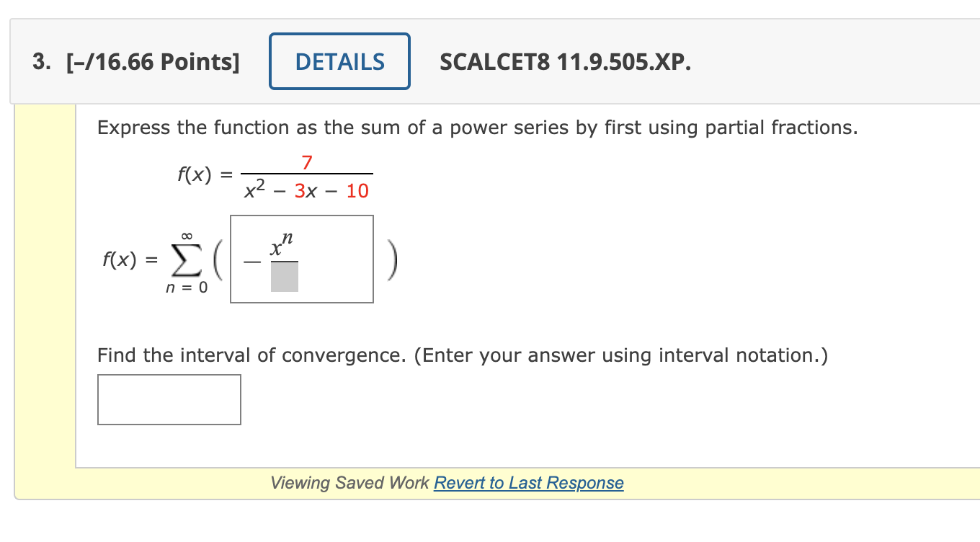
Task: Click the minus sign inside the answer box
Action: click(x=254, y=261)
